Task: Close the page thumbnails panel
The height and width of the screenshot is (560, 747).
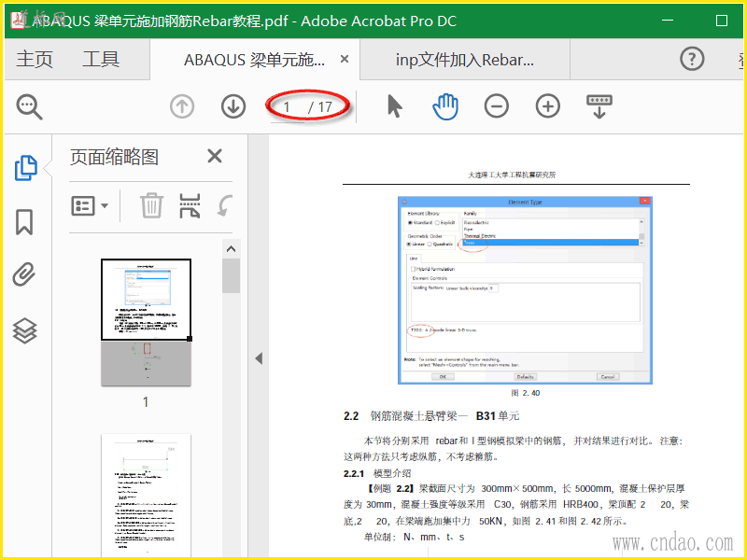Action: pos(215,156)
